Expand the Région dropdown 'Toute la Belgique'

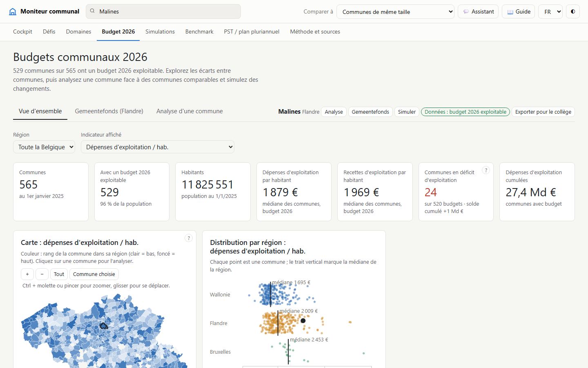[44, 147]
